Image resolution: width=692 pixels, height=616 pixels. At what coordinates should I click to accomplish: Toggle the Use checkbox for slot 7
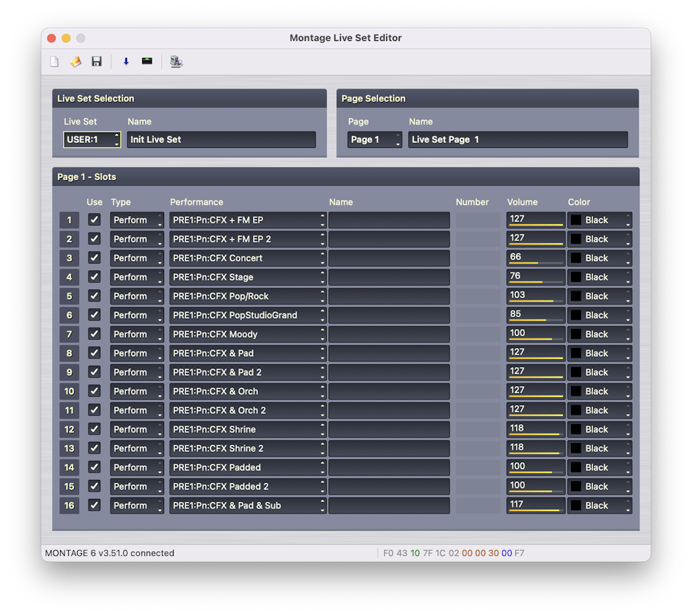[x=94, y=334]
